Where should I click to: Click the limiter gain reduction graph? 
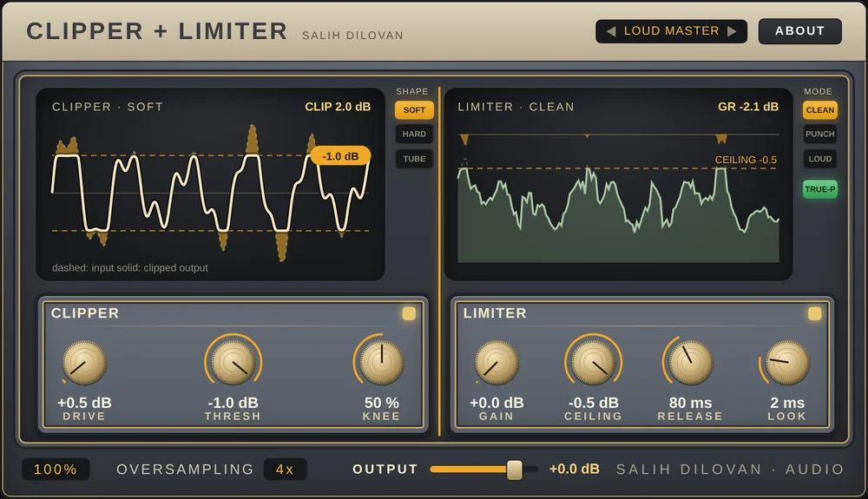click(x=618, y=184)
